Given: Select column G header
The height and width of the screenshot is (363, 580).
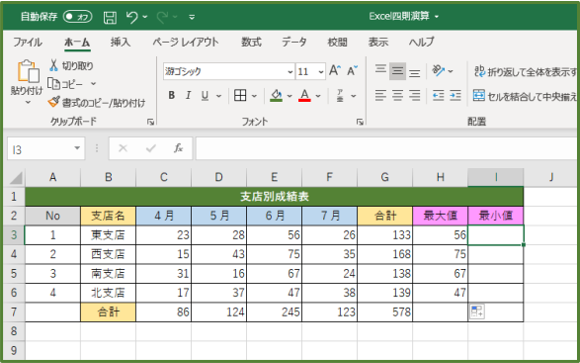Looking at the screenshot, I should pos(385,177).
